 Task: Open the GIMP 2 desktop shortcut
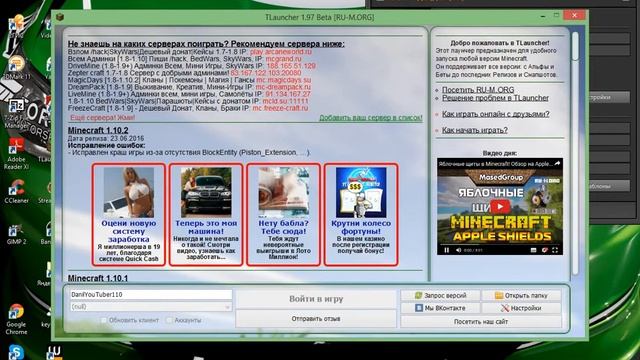click(x=16, y=233)
